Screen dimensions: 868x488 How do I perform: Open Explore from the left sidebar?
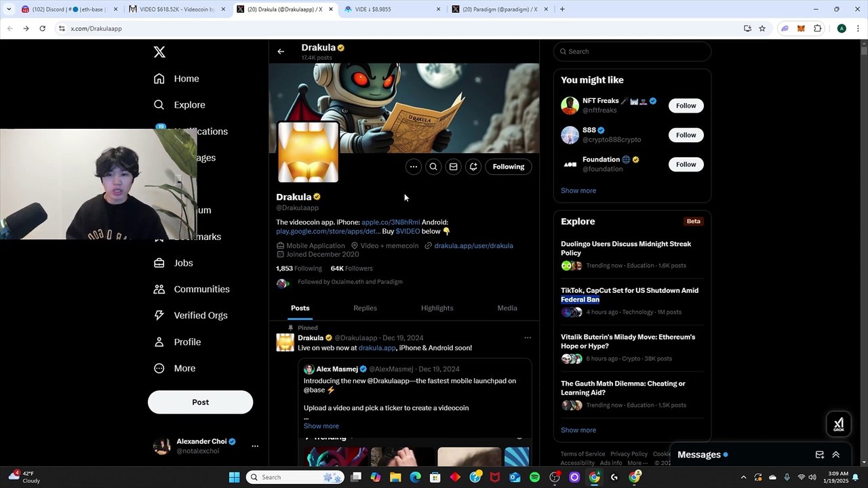(x=179, y=105)
